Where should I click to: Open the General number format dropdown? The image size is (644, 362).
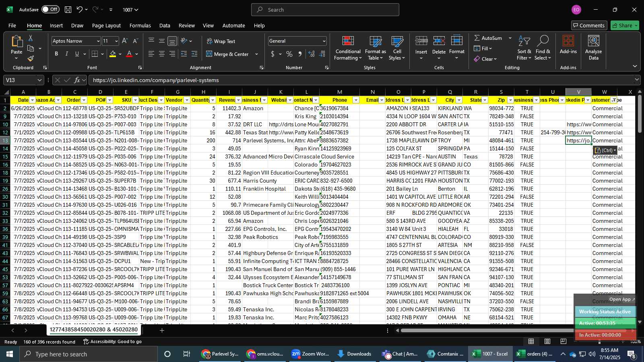324,41
